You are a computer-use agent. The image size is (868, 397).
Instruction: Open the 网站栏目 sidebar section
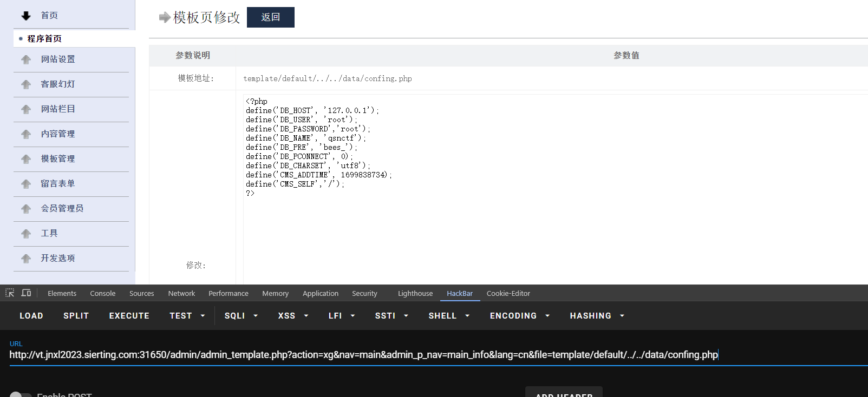(x=58, y=109)
